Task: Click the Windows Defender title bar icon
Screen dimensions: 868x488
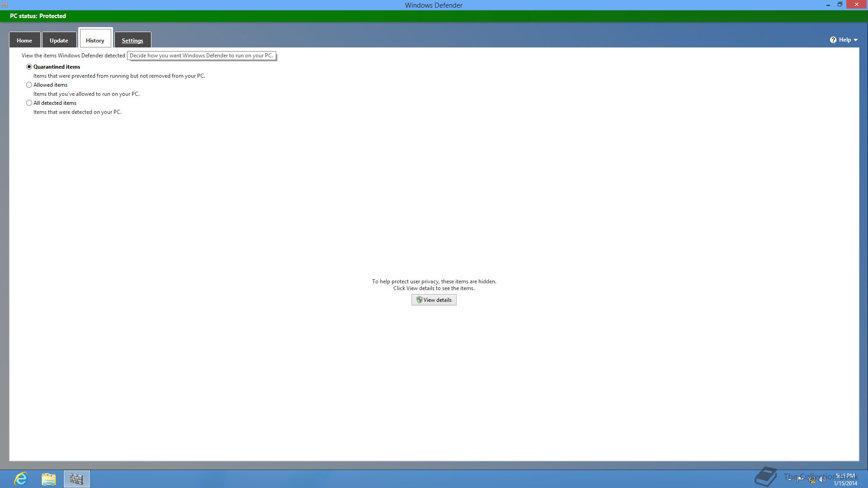Action: pos(5,5)
